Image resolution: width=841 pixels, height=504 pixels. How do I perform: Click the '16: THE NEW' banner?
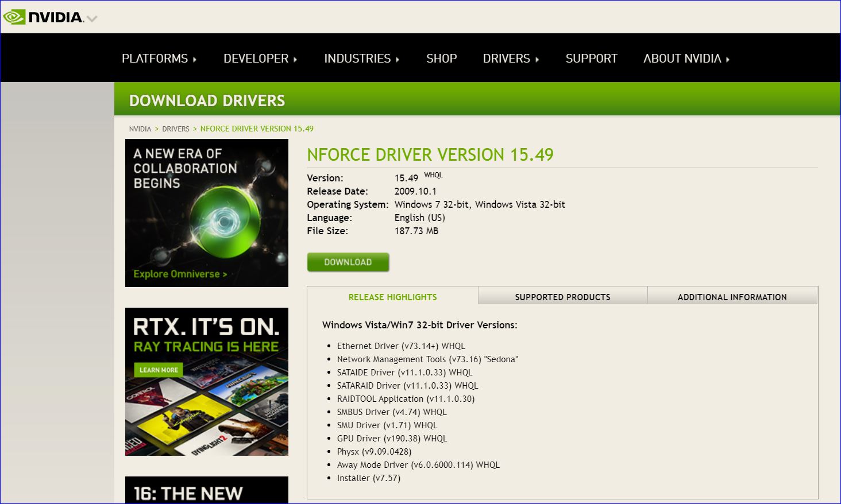tap(207, 490)
